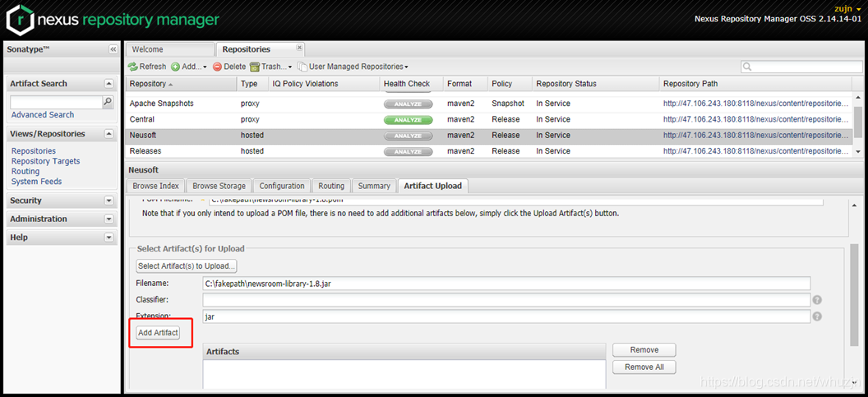
Task: Click the Artifacts list box
Action: (x=404, y=374)
